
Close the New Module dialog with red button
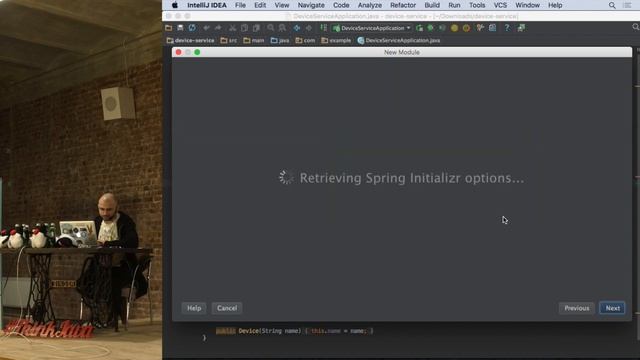tap(178, 52)
